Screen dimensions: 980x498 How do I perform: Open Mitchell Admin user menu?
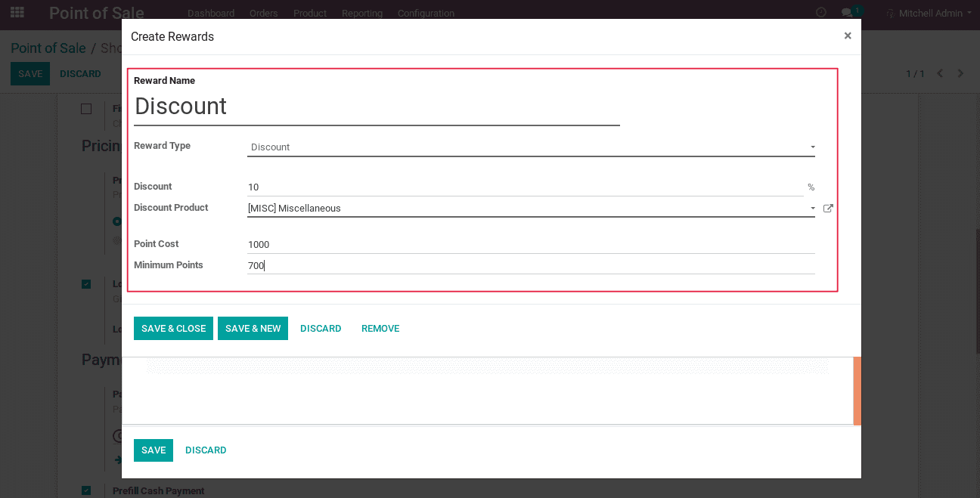pyautogui.click(x=929, y=14)
